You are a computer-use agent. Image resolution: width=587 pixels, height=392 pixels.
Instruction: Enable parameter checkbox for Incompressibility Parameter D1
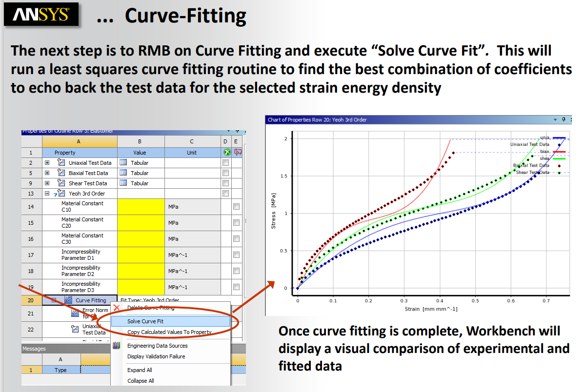tap(237, 255)
